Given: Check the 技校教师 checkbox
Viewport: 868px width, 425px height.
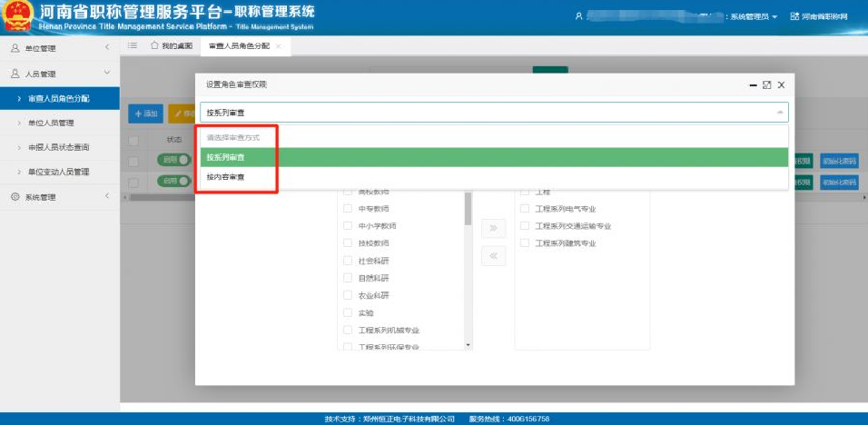Looking at the screenshot, I should (x=348, y=243).
